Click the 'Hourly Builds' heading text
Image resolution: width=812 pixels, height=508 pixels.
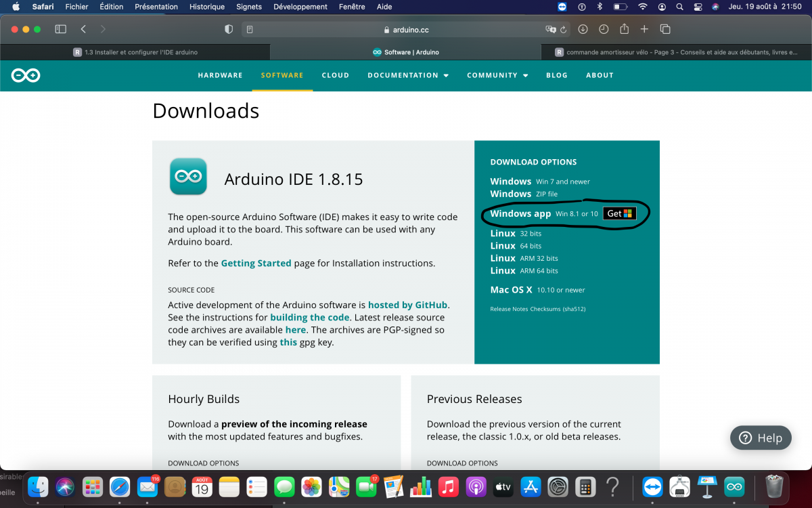[x=204, y=399]
